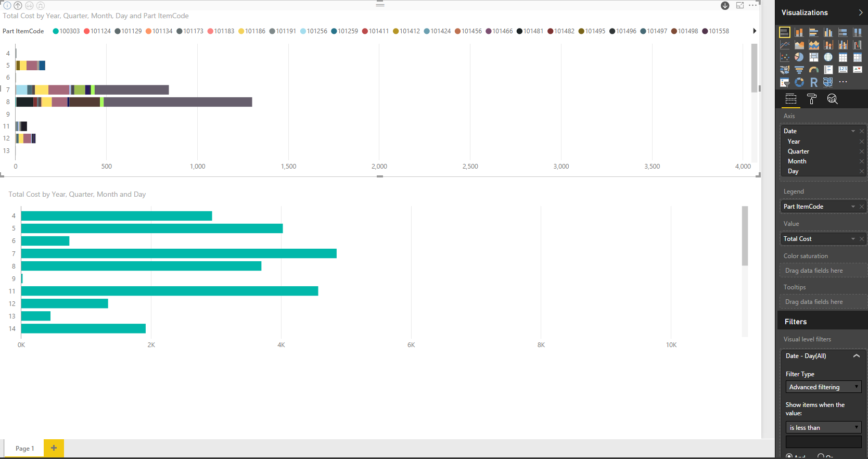The width and height of the screenshot is (868, 459).
Task: Open more options on top chart
Action: click(x=753, y=5)
